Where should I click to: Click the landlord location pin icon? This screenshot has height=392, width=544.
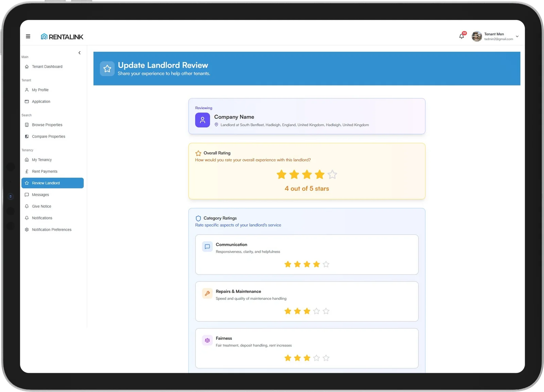216,125
